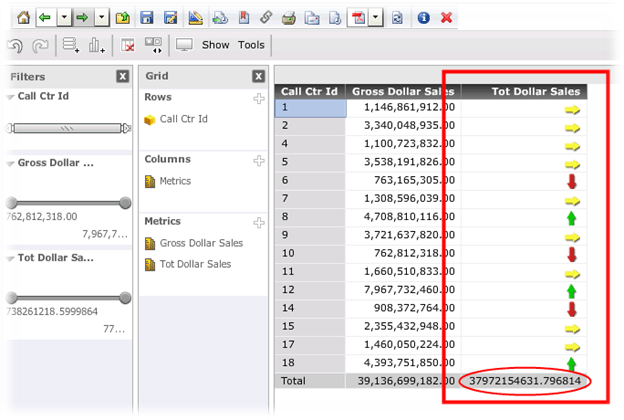Click the Redo arrow

40,46
